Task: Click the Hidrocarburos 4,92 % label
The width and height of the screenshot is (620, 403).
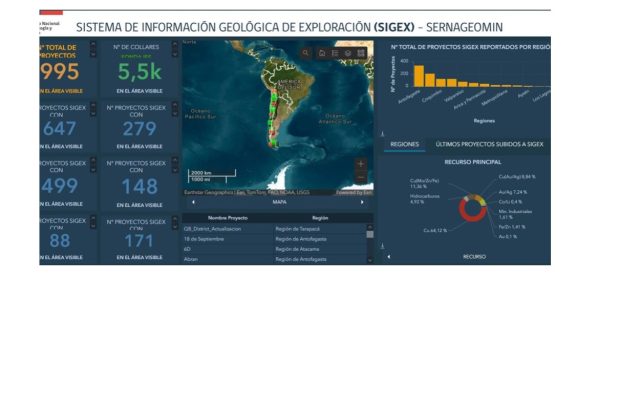Action: [x=425, y=199]
